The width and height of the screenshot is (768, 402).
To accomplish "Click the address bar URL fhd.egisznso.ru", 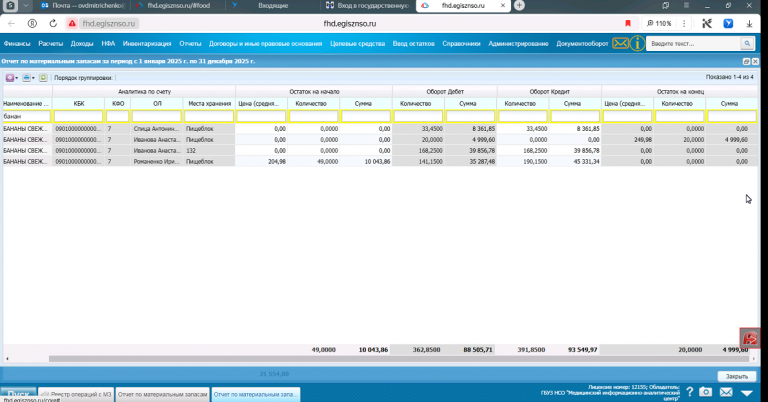I will coord(108,24).
